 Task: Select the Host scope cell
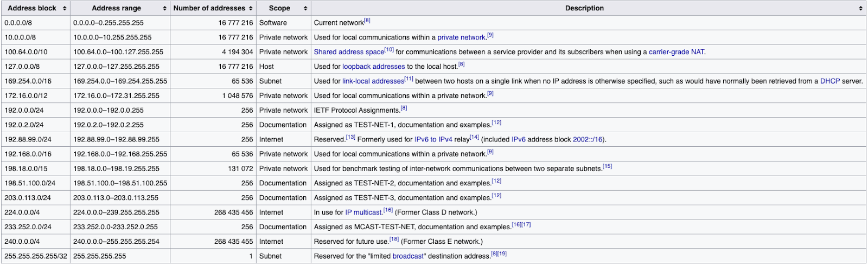tap(284, 67)
